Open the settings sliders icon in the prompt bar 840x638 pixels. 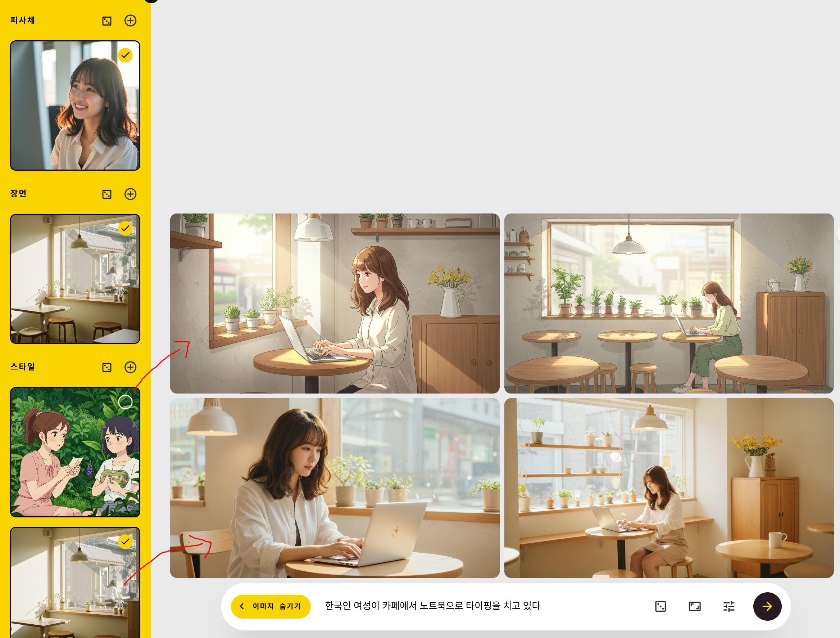[x=729, y=606]
